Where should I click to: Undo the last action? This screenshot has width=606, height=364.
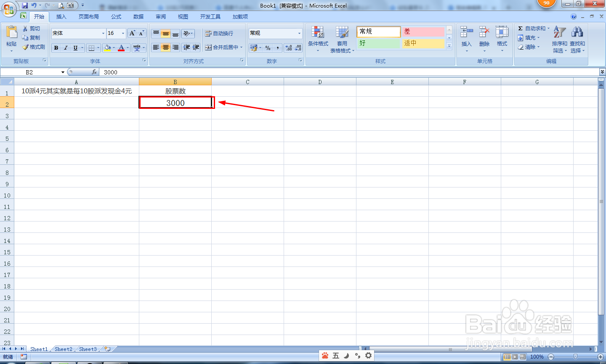click(34, 5)
